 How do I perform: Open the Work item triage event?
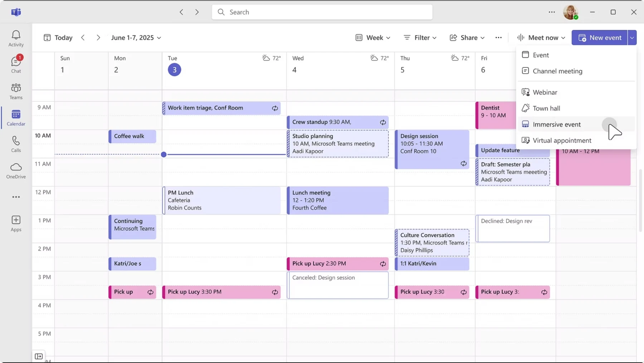pyautogui.click(x=221, y=108)
